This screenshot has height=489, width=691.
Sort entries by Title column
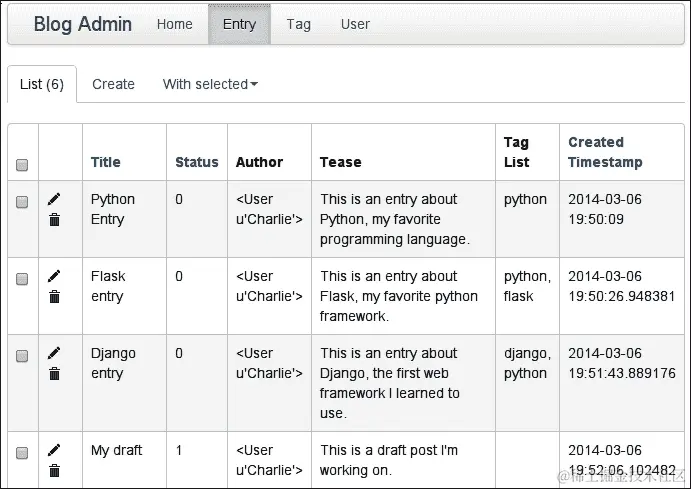pos(105,162)
